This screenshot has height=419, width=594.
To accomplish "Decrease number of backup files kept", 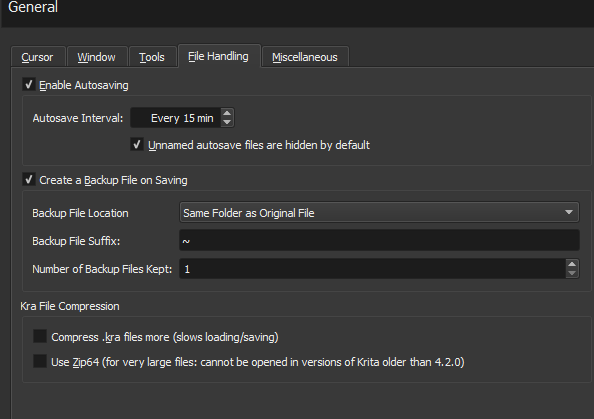I will tap(572, 273).
